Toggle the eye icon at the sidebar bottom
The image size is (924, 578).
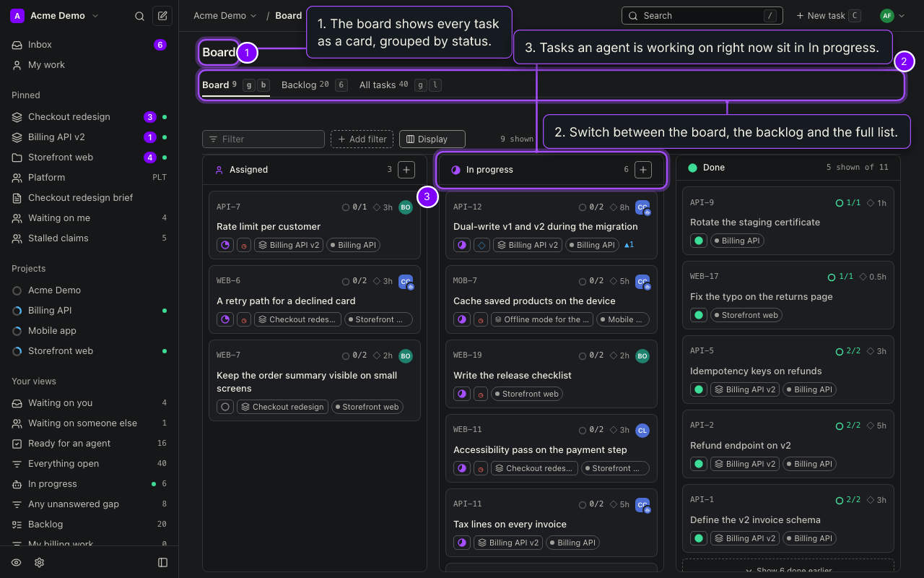pyautogui.click(x=17, y=562)
